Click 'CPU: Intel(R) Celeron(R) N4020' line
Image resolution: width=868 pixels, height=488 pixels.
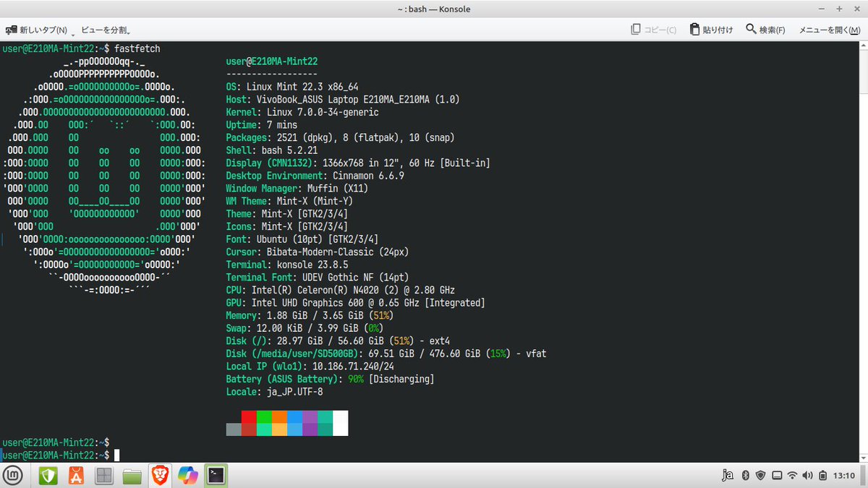(x=341, y=291)
